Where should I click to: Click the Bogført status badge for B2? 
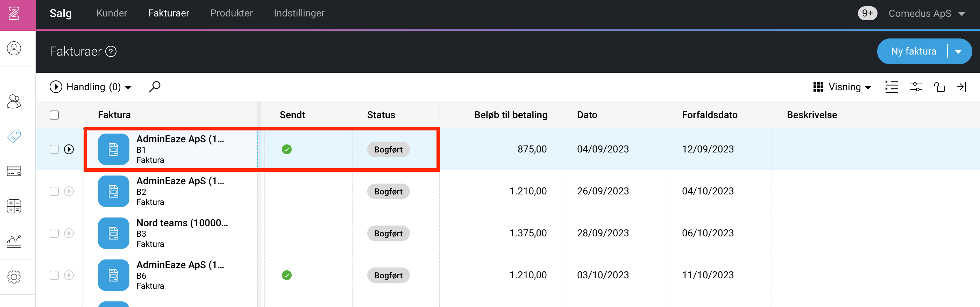tap(388, 191)
